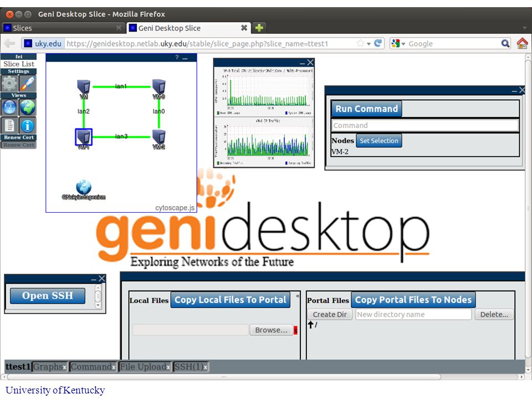The height and width of the screenshot is (399, 532).
Task: Open the URL history dropdown arrow
Action: pos(369,44)
